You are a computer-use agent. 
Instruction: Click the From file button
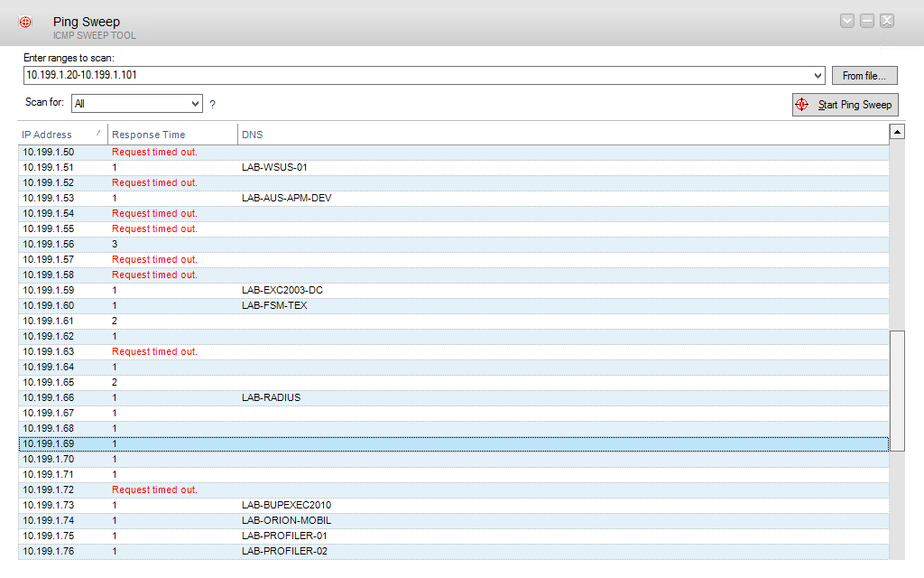[864, 75]
